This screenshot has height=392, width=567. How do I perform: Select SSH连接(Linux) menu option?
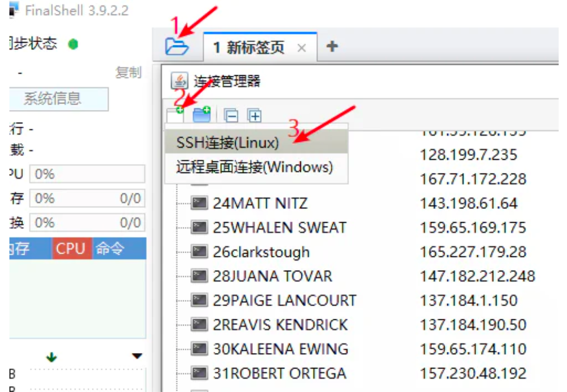click(x=228, y=143)
